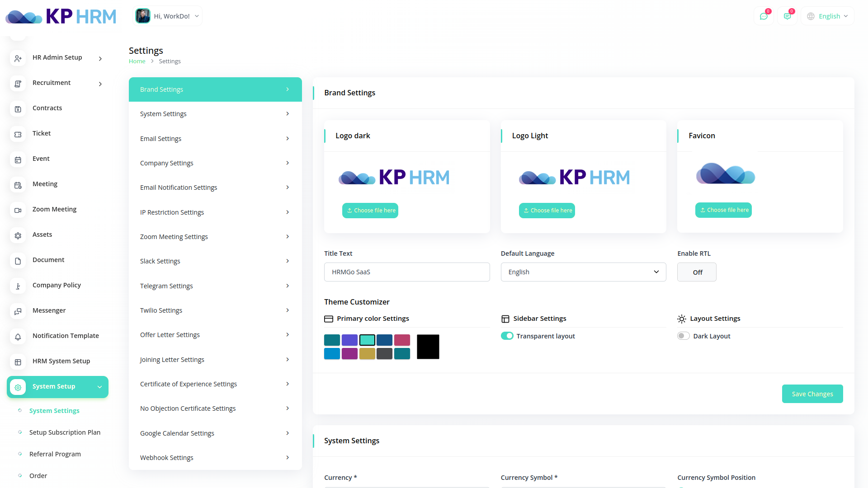Open the black custom color picker

pyautogui.click(x=428, y=347)
